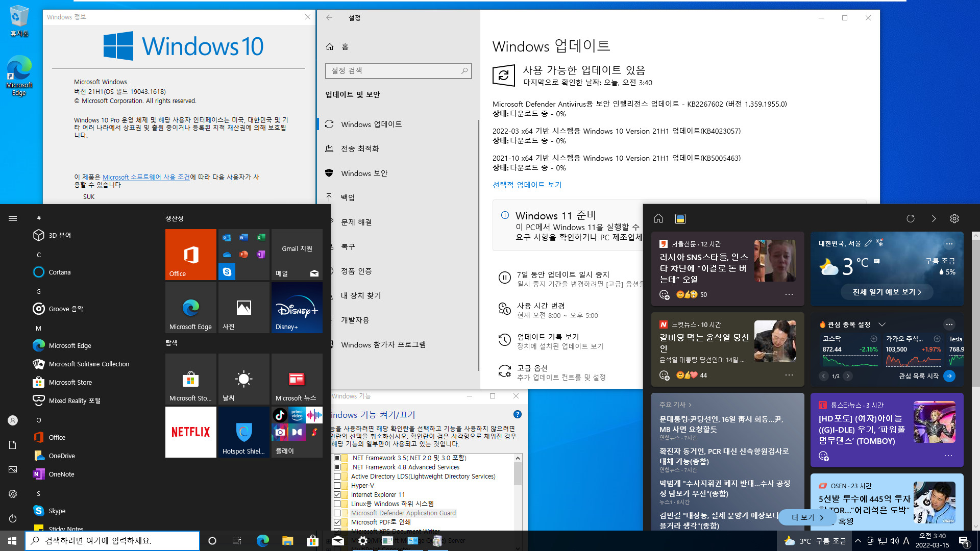
Task: Open more options on 러시아 SNS news card
Action: [x=789, y=294]
